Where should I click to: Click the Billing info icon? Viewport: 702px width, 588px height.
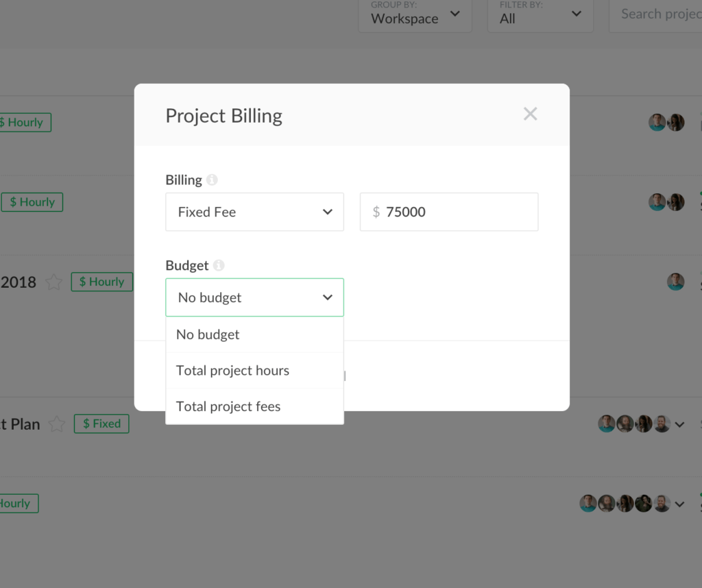211,180
